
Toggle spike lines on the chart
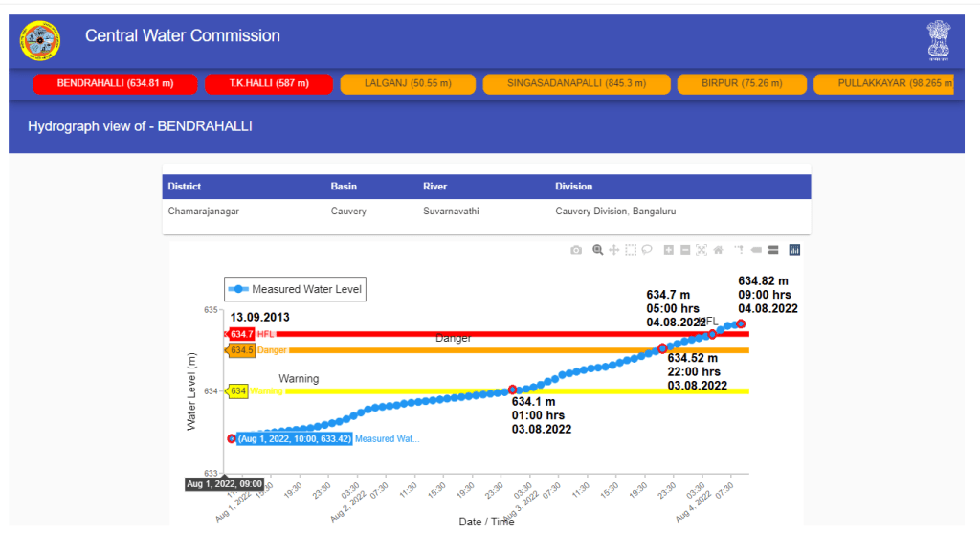coord(739,250)
